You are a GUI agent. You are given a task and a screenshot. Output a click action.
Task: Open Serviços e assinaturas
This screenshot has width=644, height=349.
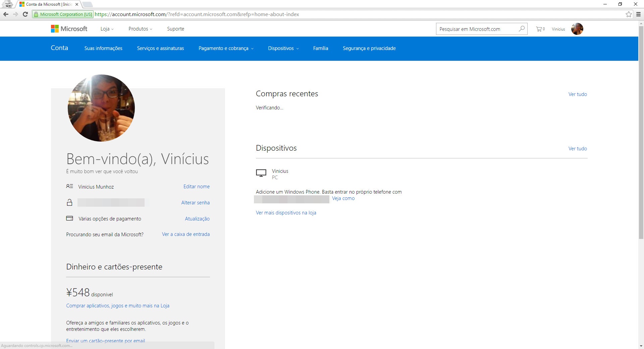pos(160,48)
